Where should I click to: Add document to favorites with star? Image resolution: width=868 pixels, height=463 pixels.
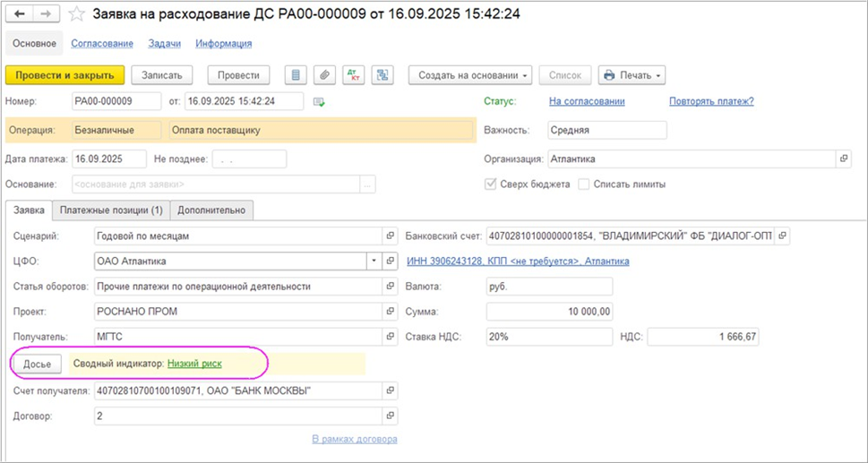click(x=76, y=15)
